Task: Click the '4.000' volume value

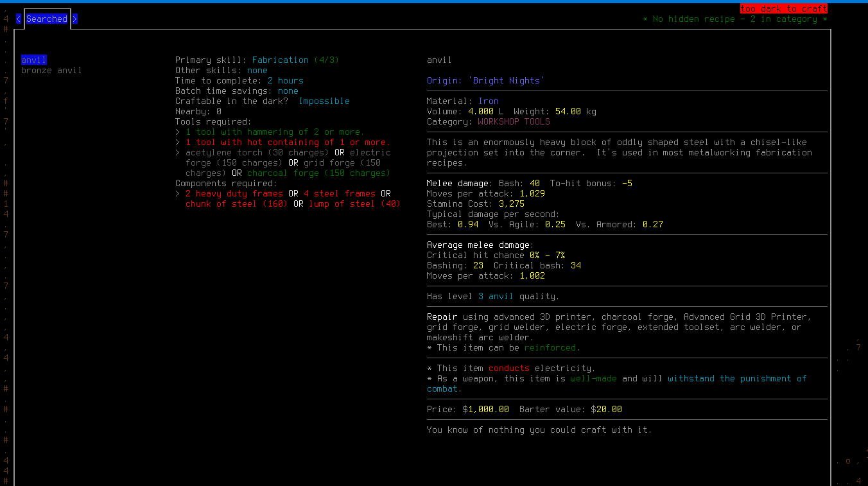Action: click(481, 112)
